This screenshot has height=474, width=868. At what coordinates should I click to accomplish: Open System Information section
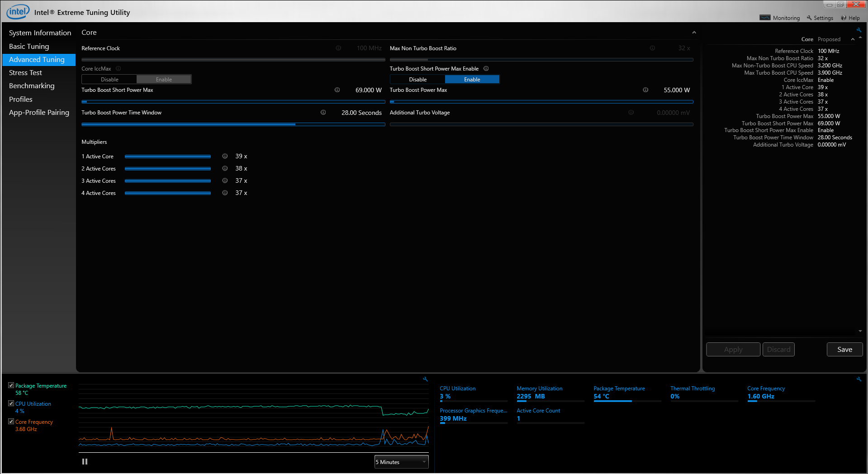(x=40, y=33)
